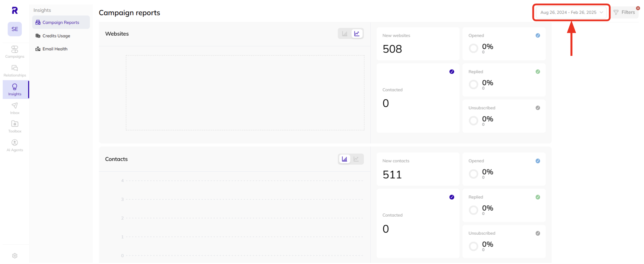Check the Email Health page
Viewport: 644px width, 264px height.
pos(55,49)
